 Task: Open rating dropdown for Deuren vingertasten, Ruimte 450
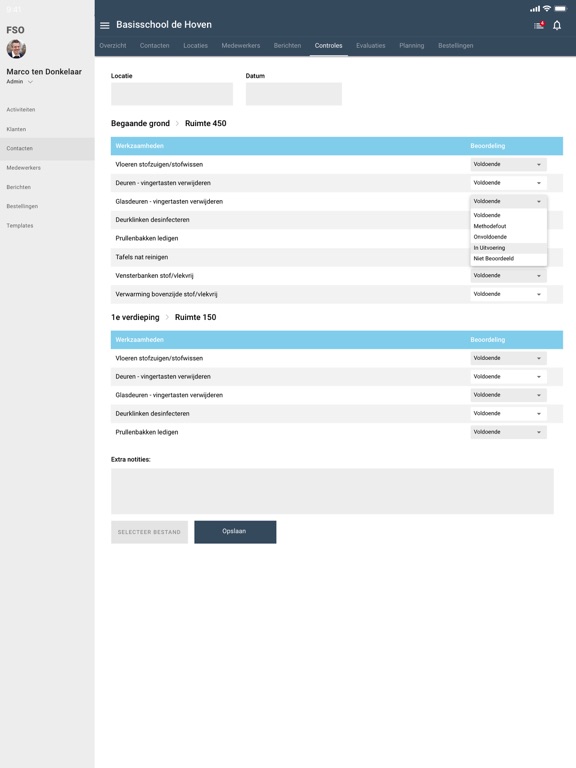point(508,183)
